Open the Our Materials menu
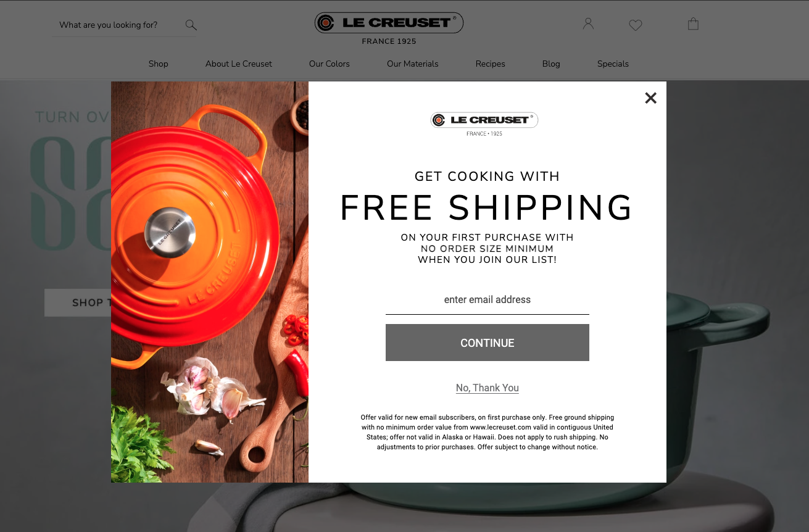The height and width of the screenshot is (532, 809). [413, 64]
